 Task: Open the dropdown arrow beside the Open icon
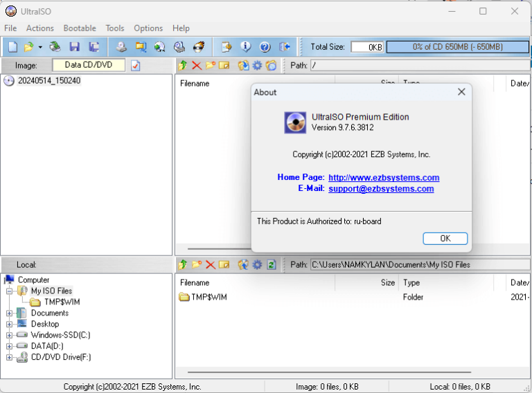pyautogui.click(x=40, y=47)
